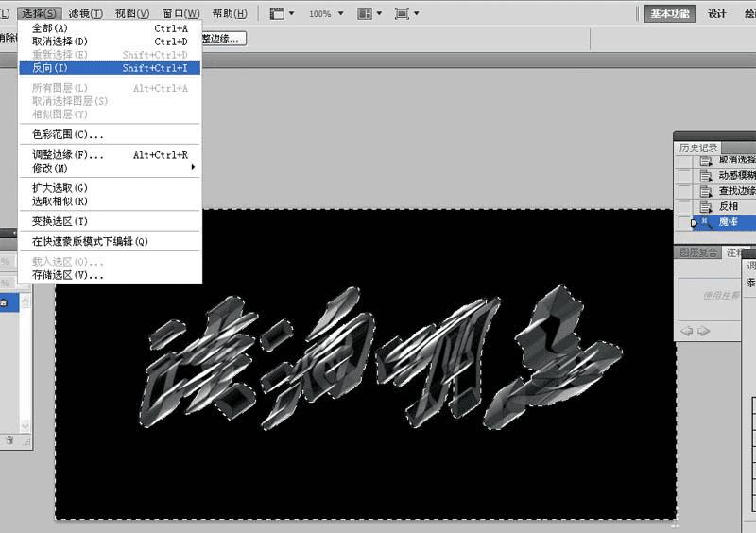Open the 滤镜(T) filter menu
Screen dimensions: 756x533
(x=85, y=13)
